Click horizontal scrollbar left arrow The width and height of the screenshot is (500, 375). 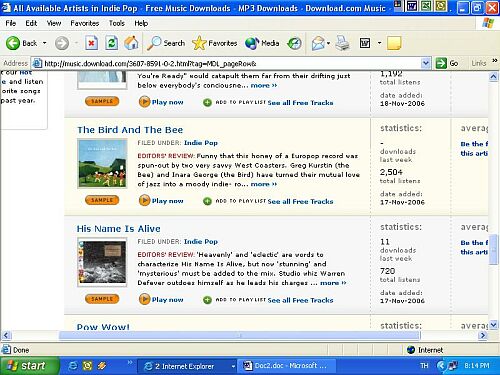tap(6, 335)
